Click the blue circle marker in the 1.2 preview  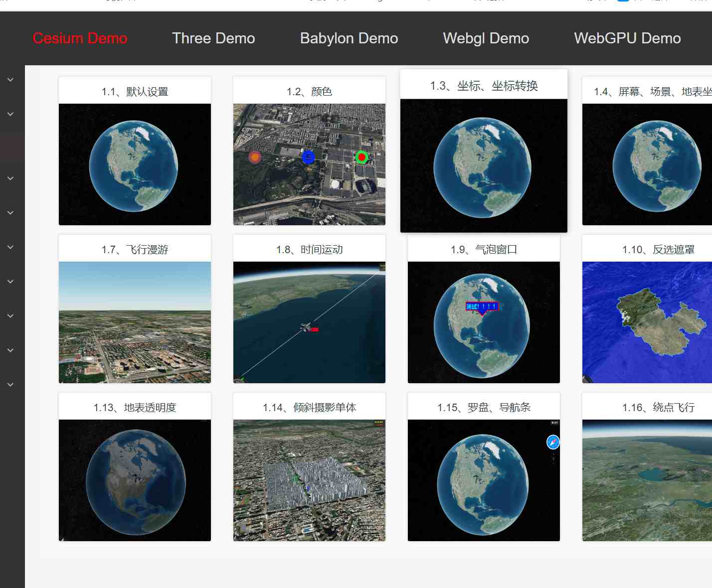(x=308, y=157)
